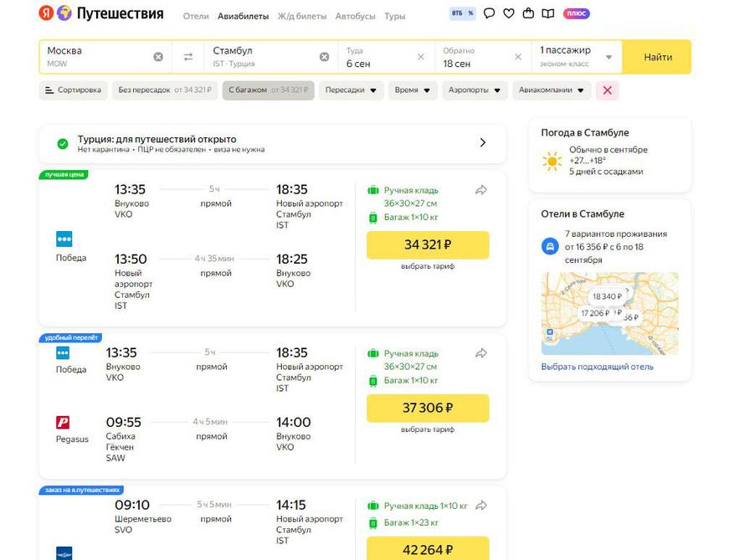
Task: Clear the Стамбул destination field
Action: pos(324,57)
